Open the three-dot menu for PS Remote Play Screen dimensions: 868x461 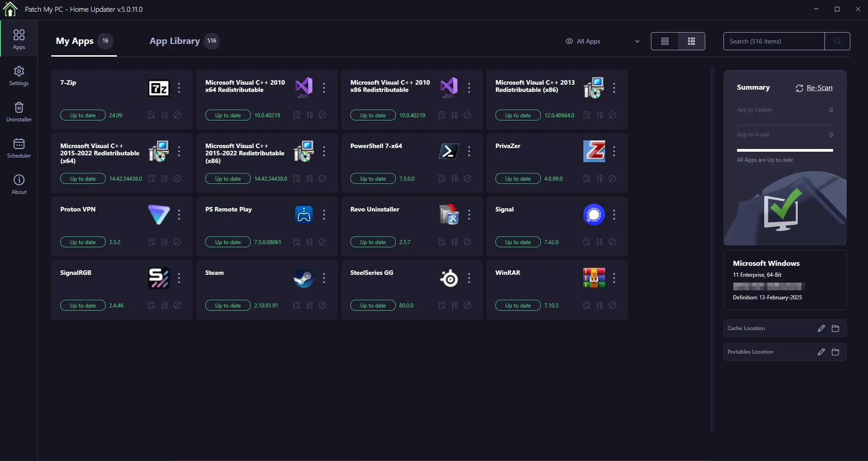[x=324, y=215]
